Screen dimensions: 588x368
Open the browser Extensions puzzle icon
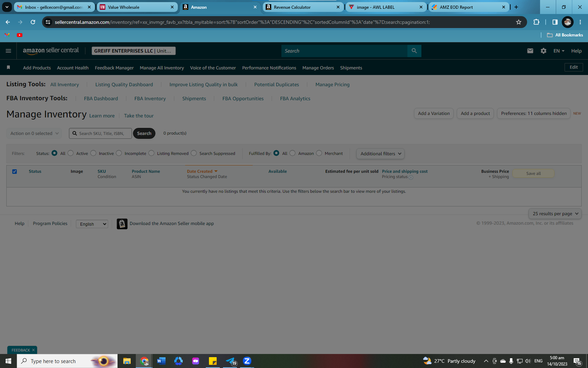[536, 22]
